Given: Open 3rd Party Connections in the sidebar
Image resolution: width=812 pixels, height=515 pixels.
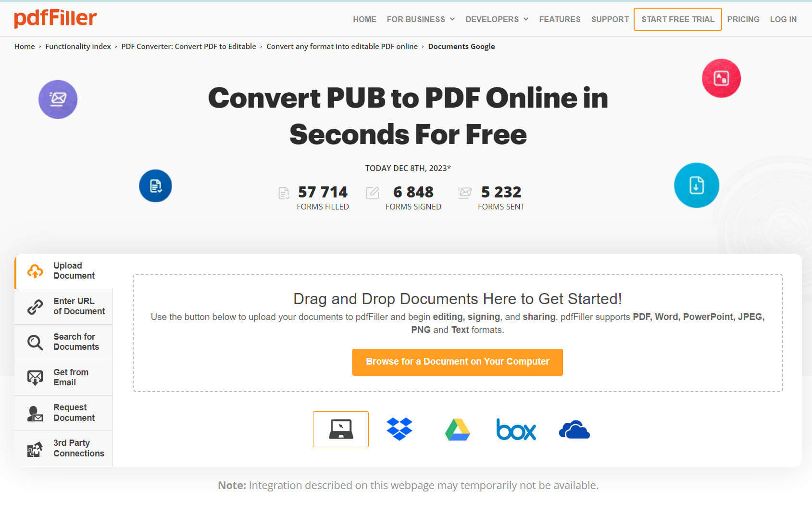Looking at the screenshot, I should click(63, 448).
